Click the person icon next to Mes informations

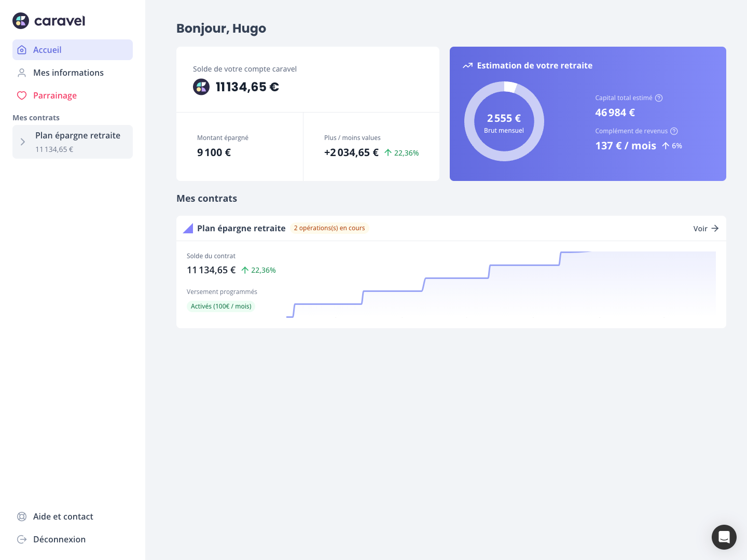click(22, 73)
